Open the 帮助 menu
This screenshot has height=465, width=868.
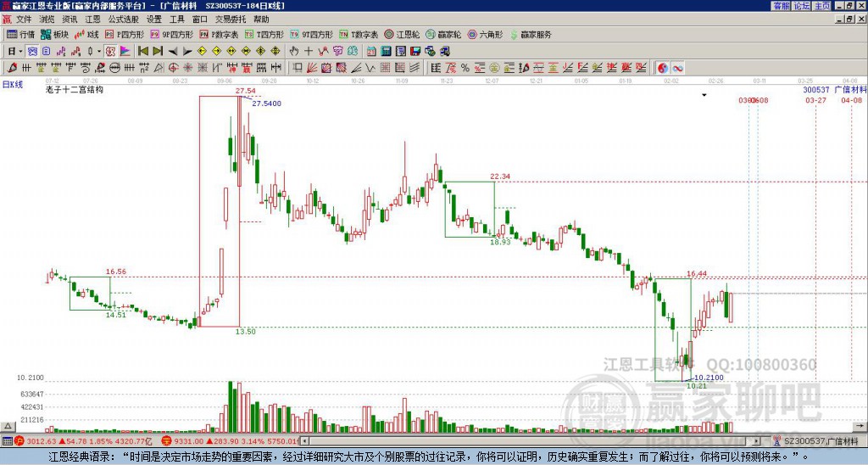click(261, 20)
